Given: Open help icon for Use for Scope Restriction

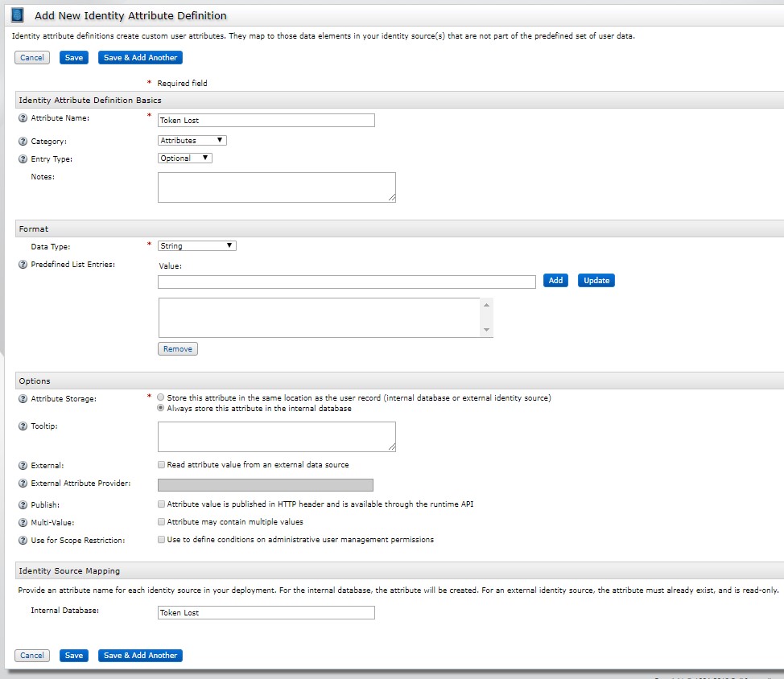Looking at the screenshot, I should (23, 541).
